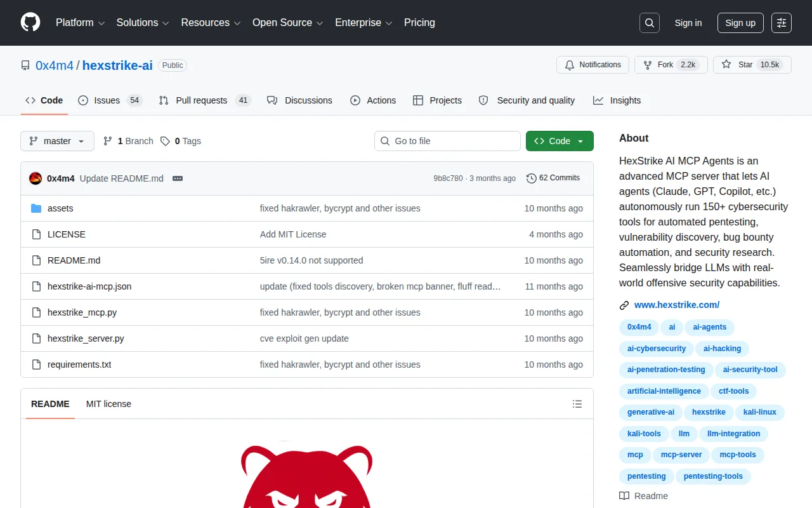Select the mcp-server topic tag
Screen dimensions: 812x508
(681, 455)
